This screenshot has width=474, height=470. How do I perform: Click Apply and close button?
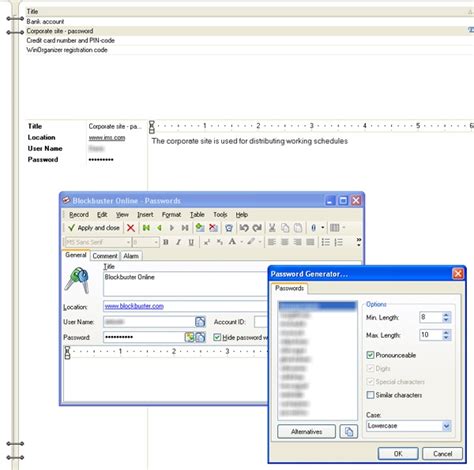pos(94,228)
